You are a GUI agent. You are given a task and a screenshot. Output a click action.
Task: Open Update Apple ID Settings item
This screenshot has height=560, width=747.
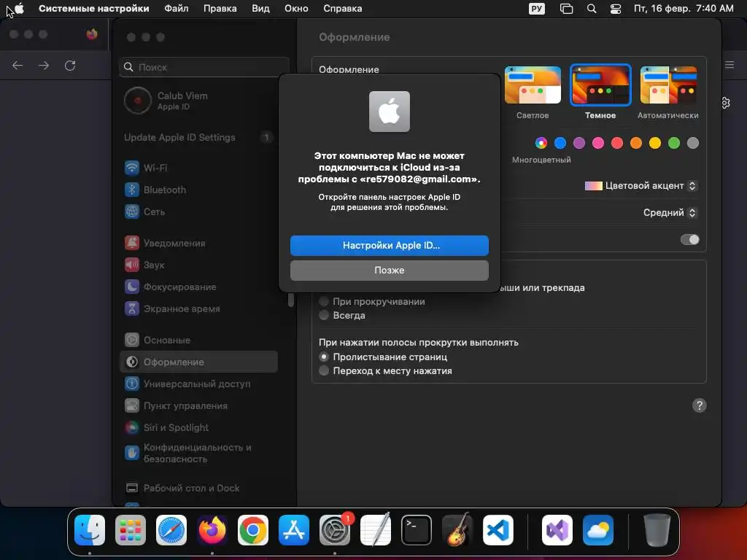click(x=198, y=137)
